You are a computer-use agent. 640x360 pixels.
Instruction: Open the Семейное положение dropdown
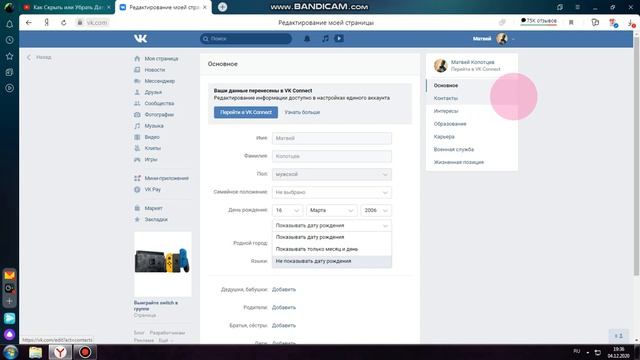click(x=332, y=192)
